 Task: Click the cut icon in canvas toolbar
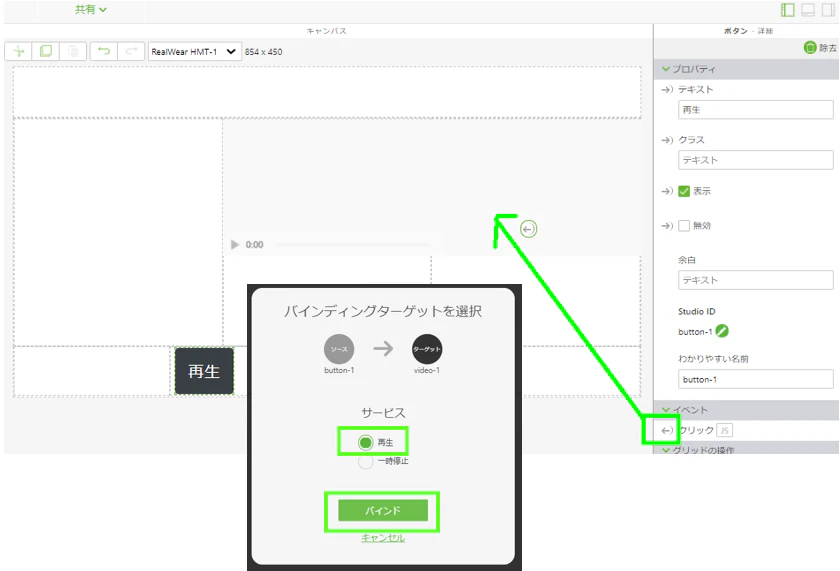point(18,51)
